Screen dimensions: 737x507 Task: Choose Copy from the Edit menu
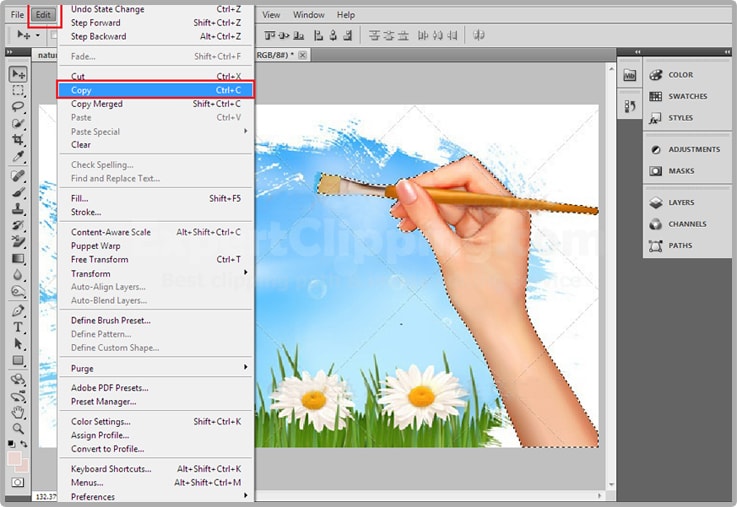coord(156,90)
